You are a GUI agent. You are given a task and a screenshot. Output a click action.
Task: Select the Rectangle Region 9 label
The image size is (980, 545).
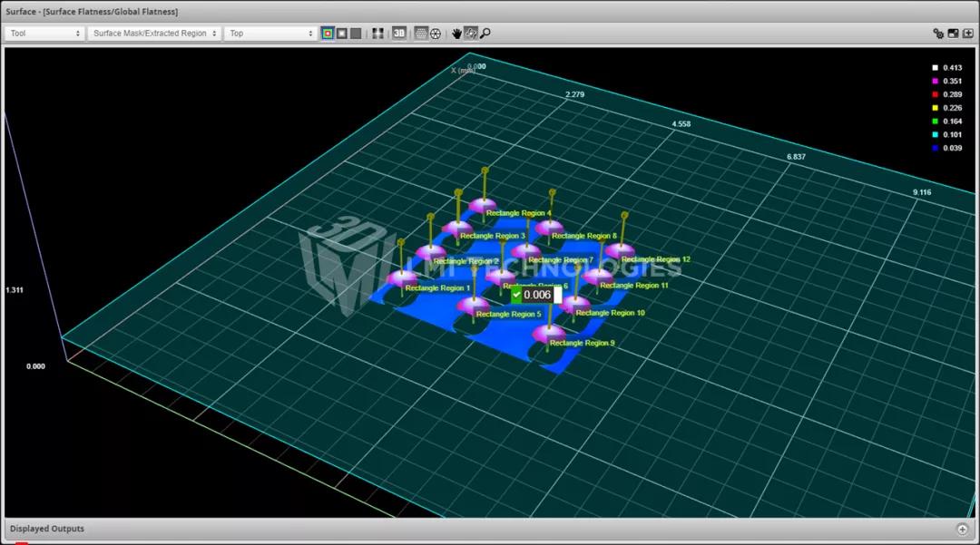click(x=582, y=343)
